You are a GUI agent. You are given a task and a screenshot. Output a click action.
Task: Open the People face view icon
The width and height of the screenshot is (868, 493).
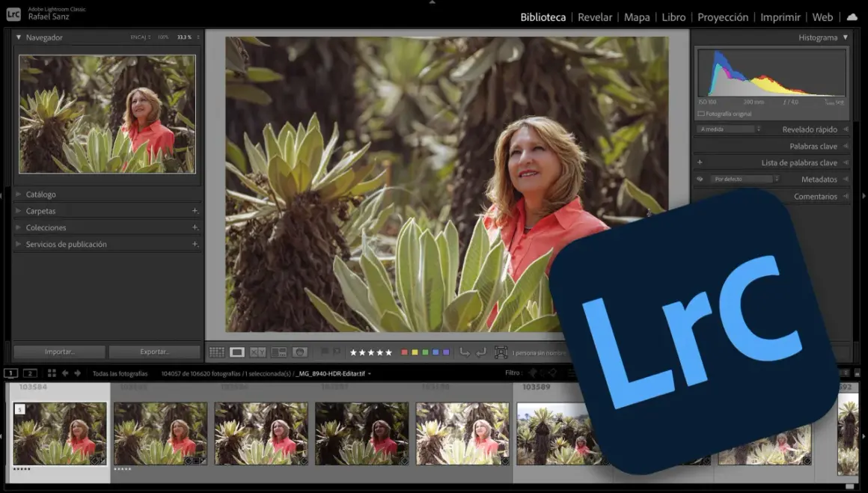(299, 352)
